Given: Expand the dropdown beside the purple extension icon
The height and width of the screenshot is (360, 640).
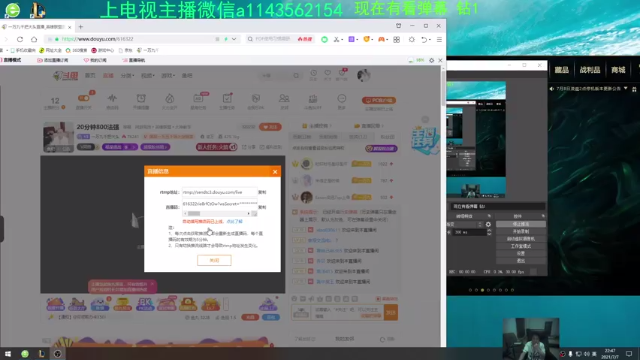Looking at the screenshot, I should click(x=357, y=40).
